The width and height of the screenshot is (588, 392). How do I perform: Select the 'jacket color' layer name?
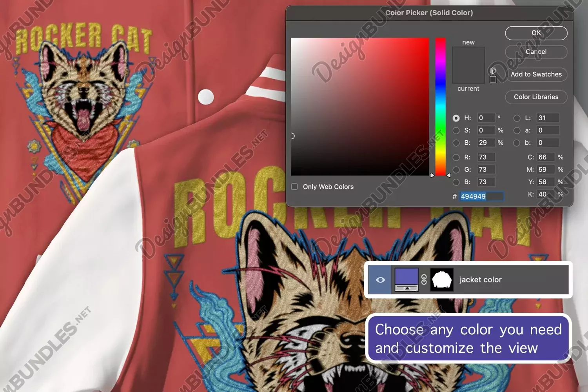(x=480, y=280)
